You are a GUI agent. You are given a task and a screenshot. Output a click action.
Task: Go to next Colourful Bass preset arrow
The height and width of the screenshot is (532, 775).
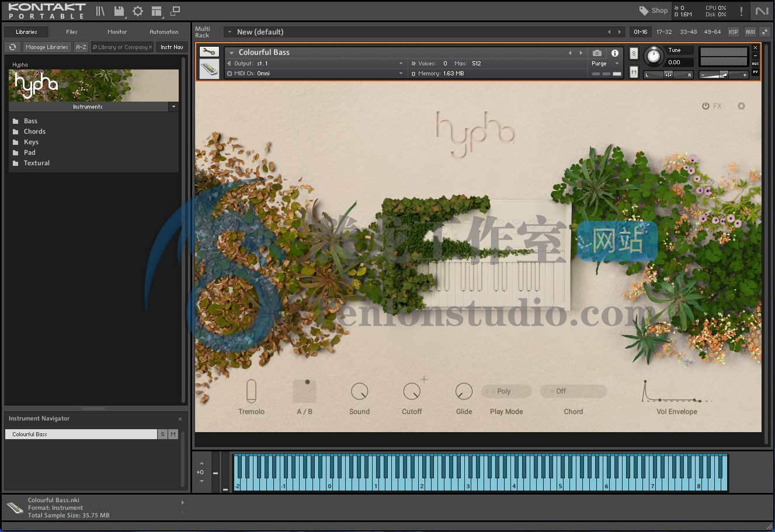(581, 53)
